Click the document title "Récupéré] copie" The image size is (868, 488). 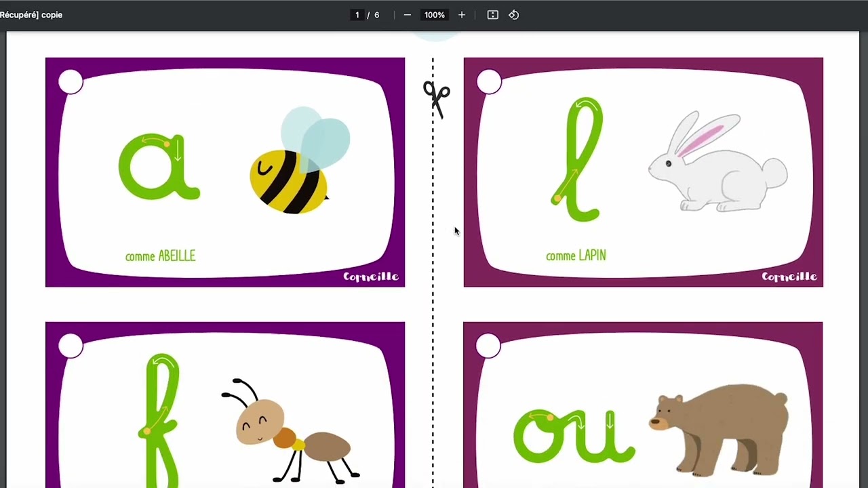[x=31, y=15]
